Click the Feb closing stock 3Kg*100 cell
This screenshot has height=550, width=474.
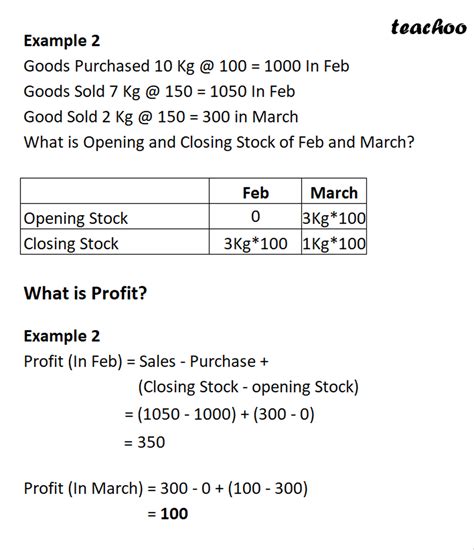click(x=255, y=243)
